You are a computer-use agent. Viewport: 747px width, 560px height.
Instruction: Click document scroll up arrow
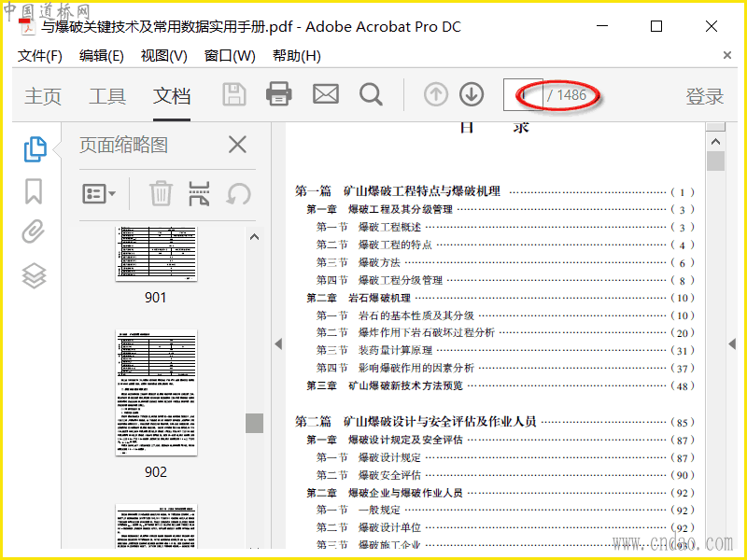tap(715, 142)
